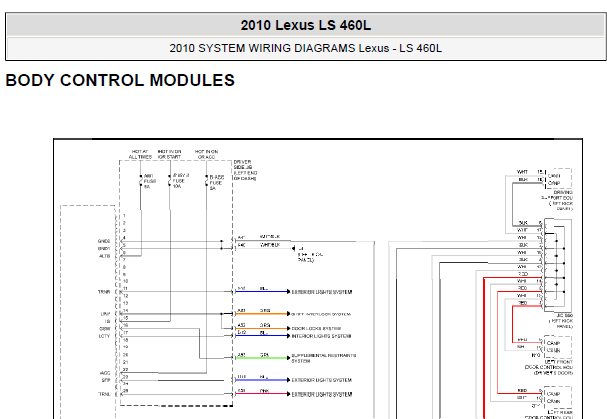Click the "HOT IN ON OR START" label
Screen dimensions: 607x419
pos(169,154)
